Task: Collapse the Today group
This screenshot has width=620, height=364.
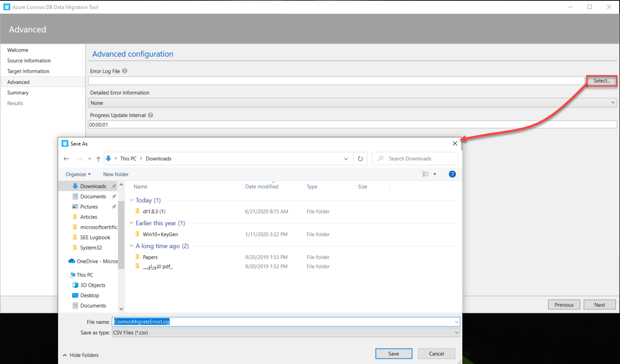Action: [132, 200]
